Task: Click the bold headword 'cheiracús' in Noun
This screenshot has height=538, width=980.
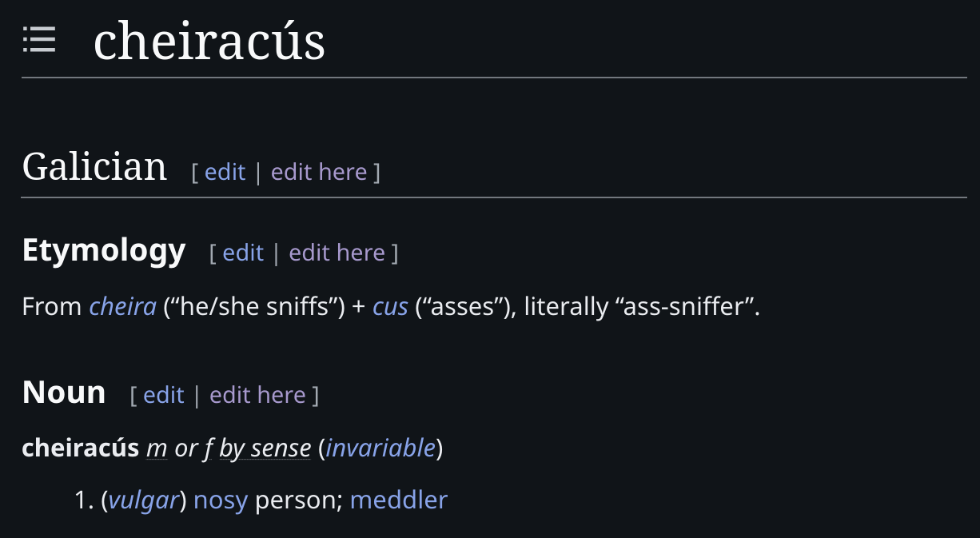Action: point(81,448)
